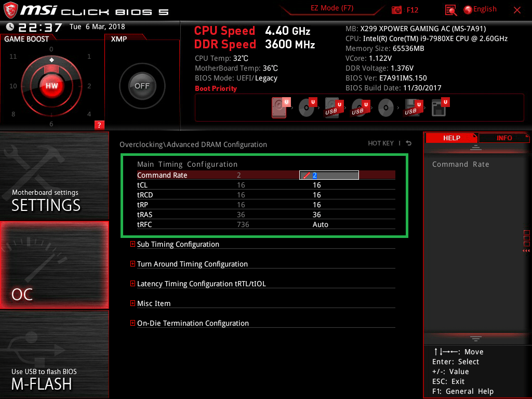Click the scroll-down grip in the Help panel
Image resolution: width=532 pixels, height=399 pixels.
(x=476, y=338)
